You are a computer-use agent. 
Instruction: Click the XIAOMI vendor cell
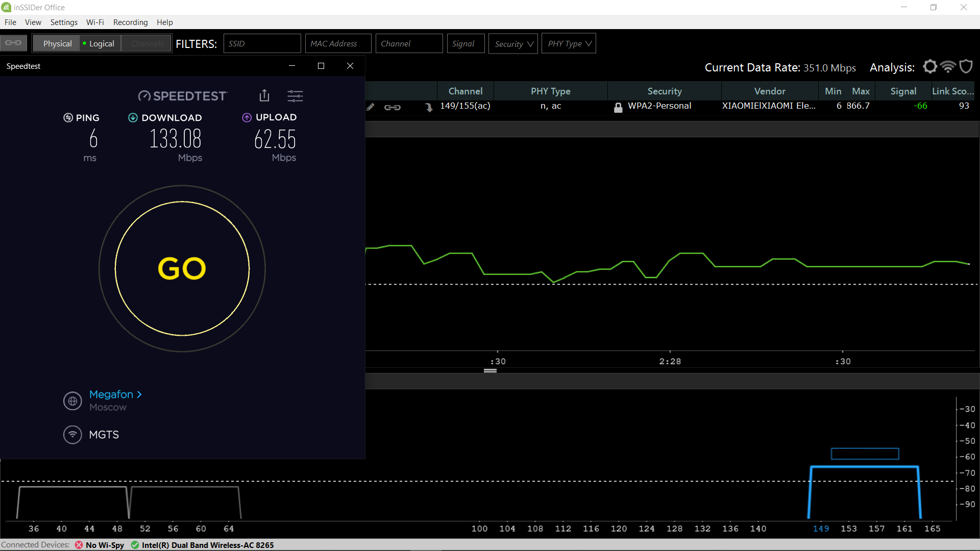[x=769, y=106]
